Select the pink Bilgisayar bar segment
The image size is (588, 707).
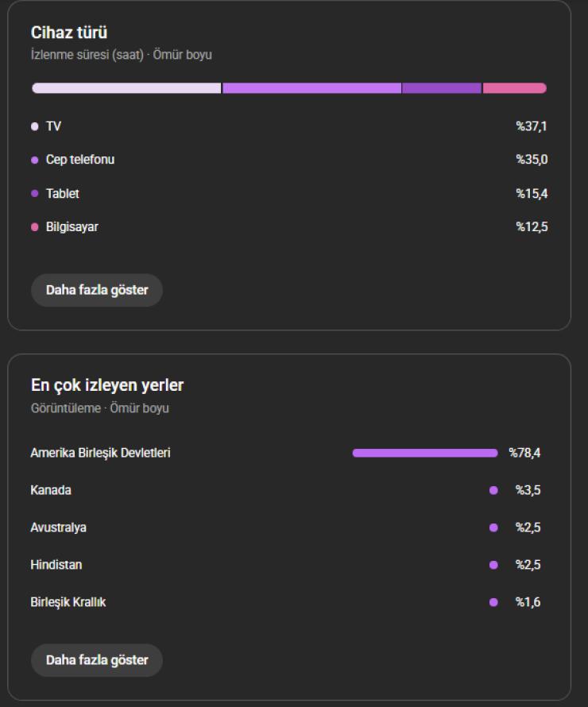click(x=514, y=88)
